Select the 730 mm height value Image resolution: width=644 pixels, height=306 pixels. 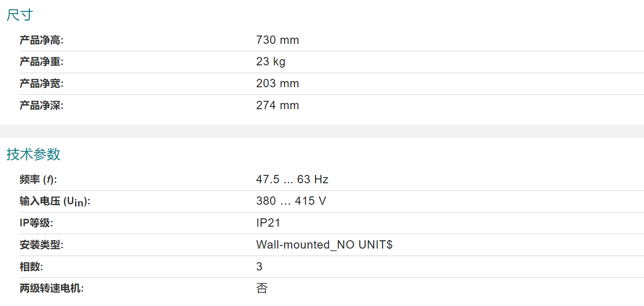pyautogui.click(x=278, y=40)
